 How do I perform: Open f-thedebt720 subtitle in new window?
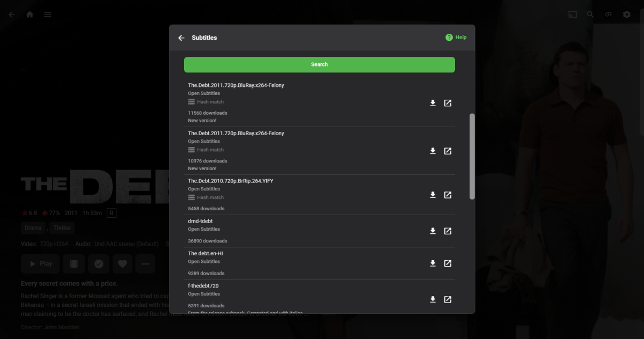448,299
